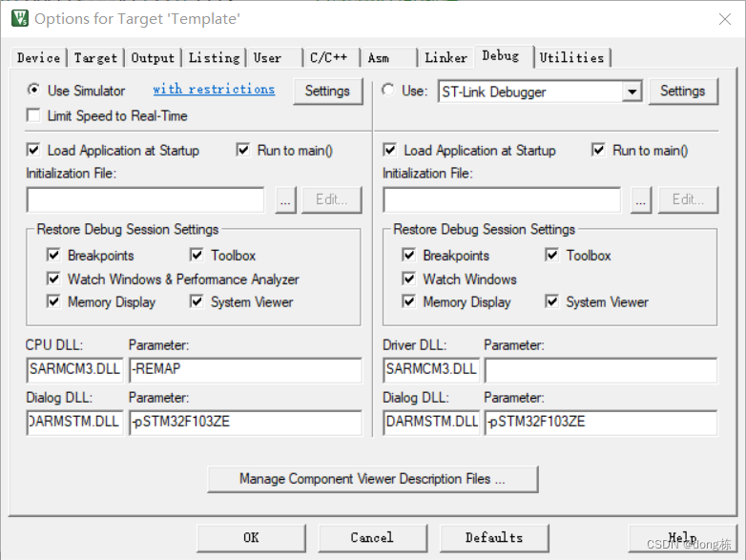Image resolution: width=746 pixels, height=560 pixels.
Task: Click the debugger Initialization File field
Action: [x=502, y=199]
